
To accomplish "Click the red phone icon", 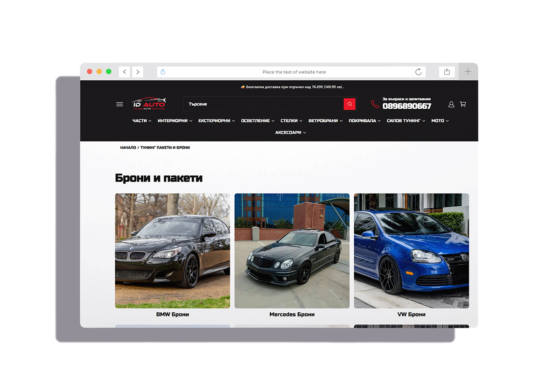I will click(375, 104).
